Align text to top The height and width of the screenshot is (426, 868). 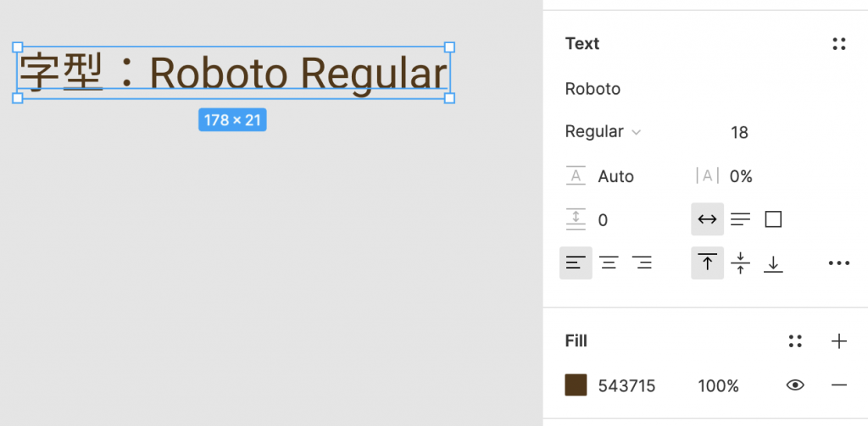pyautogui.click(x=707, y=263)
